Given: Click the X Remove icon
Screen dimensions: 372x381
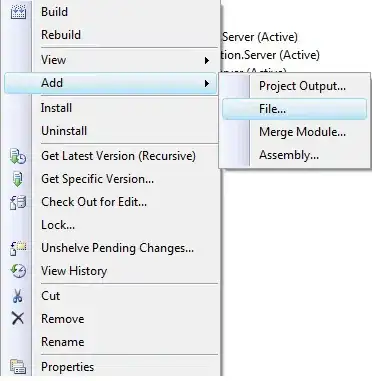Looking at the screenshot, I should (18, 318).
